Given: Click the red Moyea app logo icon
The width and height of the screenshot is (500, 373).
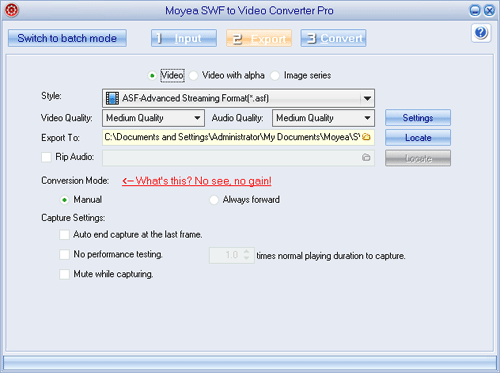Looking at the screenshot, I should (12, 10).
